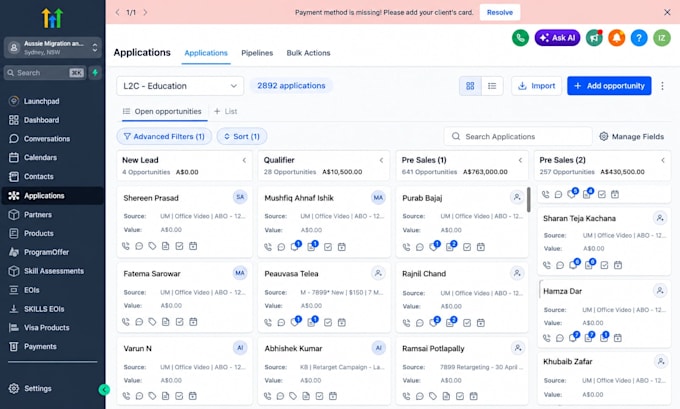680x409 pixels.
Task: Click the sidebar Search field
Action: point(44,73)
